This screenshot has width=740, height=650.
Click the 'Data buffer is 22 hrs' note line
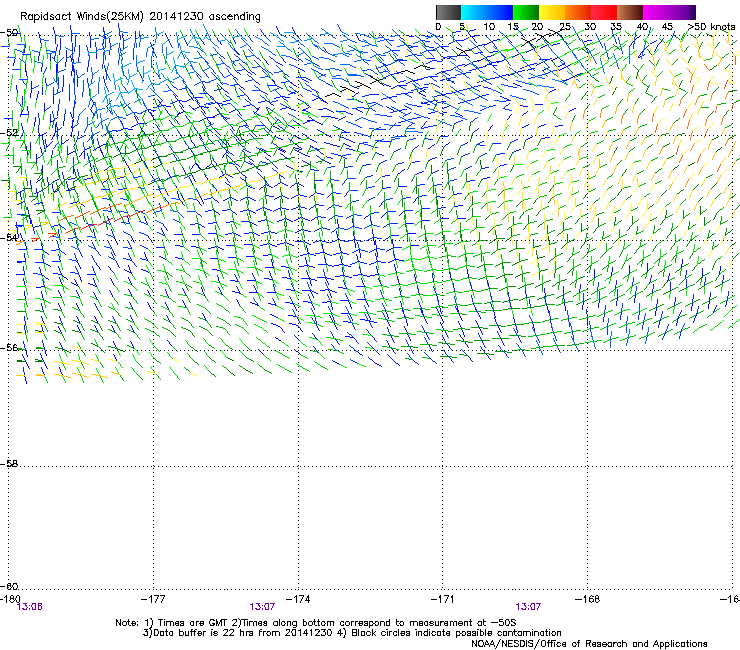pos(352,633)
